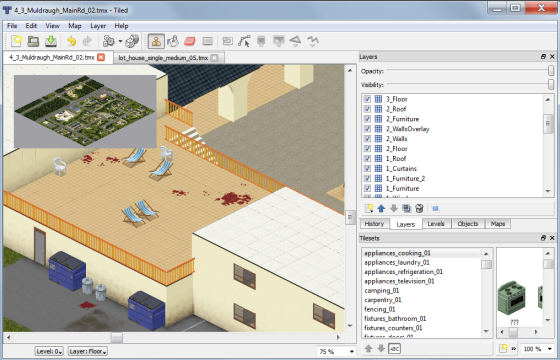
Task: Toggle the 1_Furniture_2 layer checkbox
Action: pyautogui.click(x=367, y=178)
